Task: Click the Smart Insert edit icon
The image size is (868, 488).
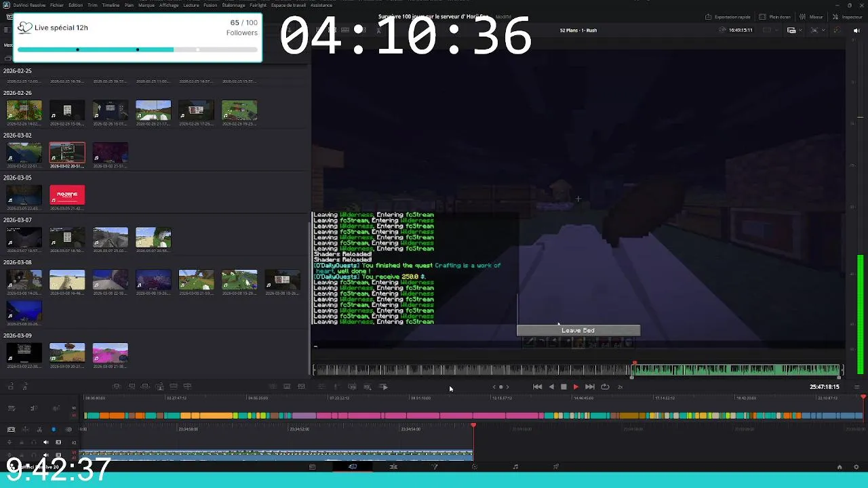Action: (x=117, y=386)
